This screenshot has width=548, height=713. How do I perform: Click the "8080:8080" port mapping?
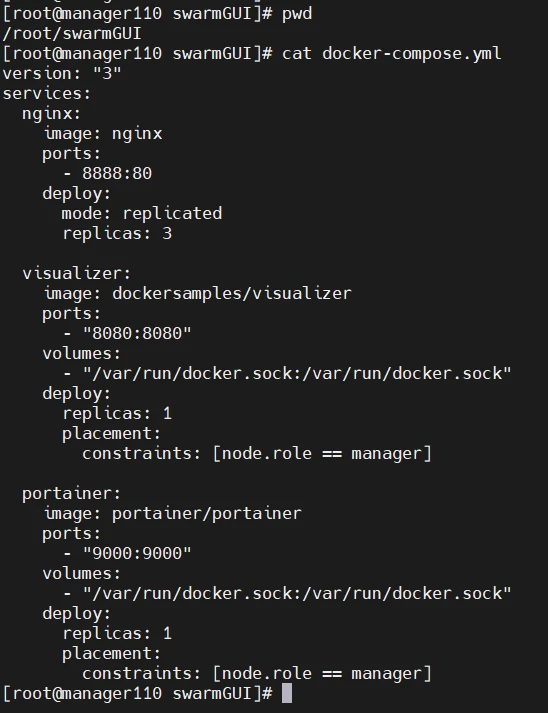click(x=137, y=333)
